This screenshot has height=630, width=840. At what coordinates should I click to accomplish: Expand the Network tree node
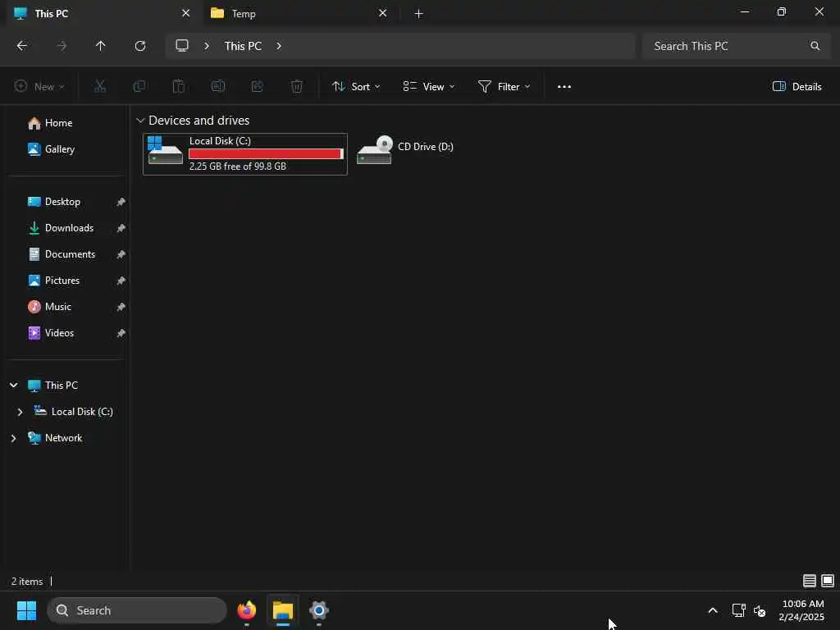14,438
